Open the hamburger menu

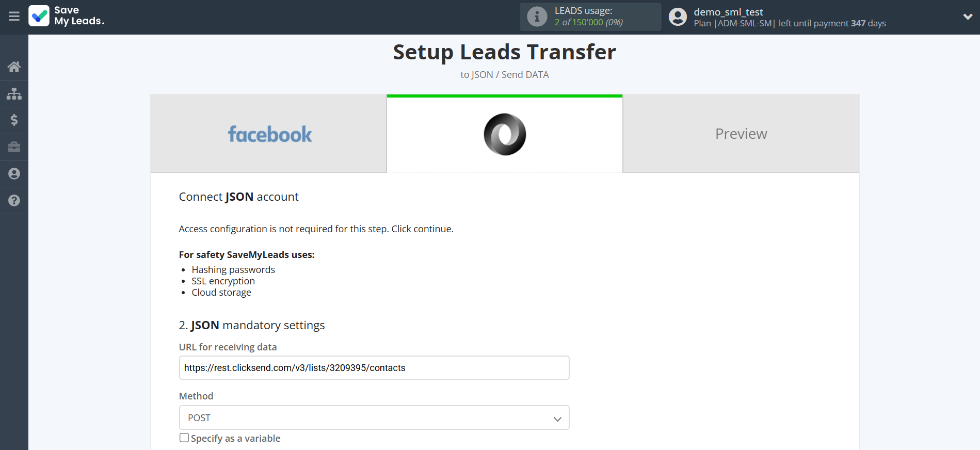[x=14, y=17]
